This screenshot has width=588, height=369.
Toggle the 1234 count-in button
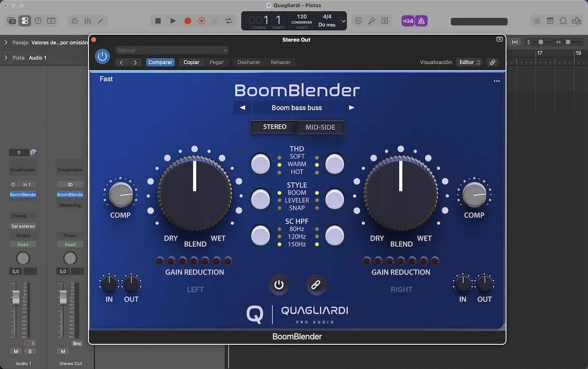(x=408, y=21)
